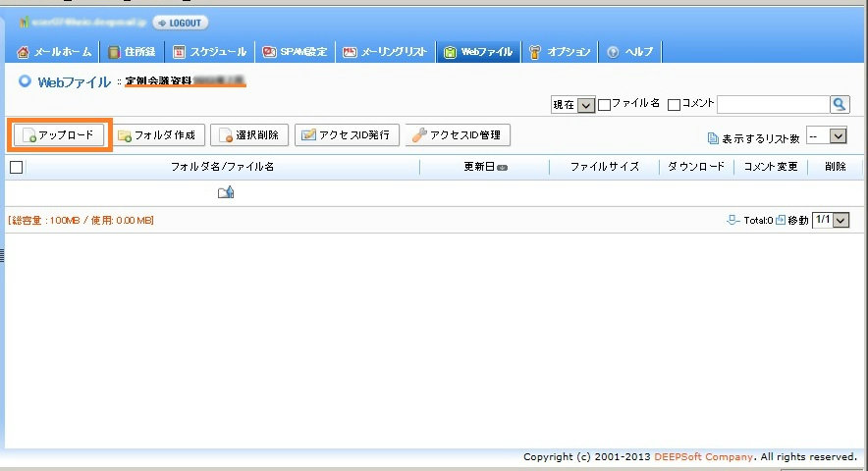Click the update date sort icon
Image resolution: width=868 pixels, height=471 pixels.
(502, 168)
